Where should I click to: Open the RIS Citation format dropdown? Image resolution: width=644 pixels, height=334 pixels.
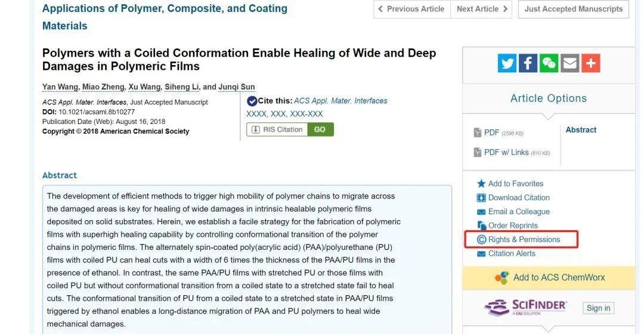pyautogui.click(x=277, y=129)
